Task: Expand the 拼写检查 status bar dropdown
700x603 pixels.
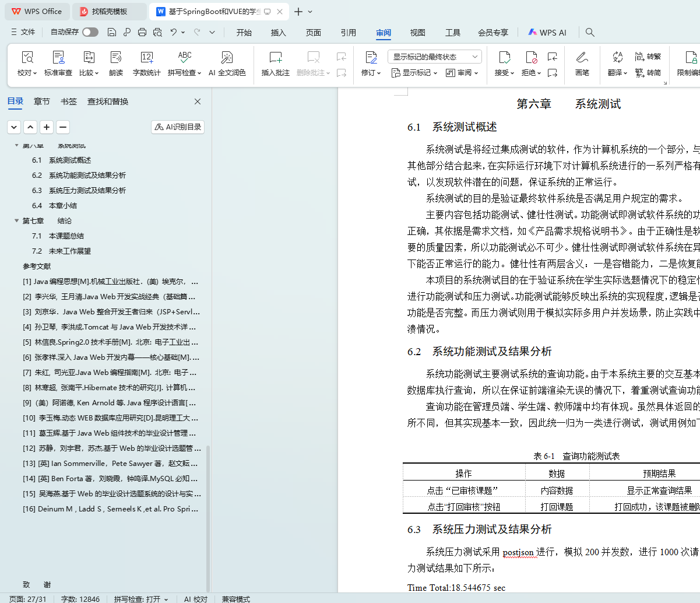Action: pos(141,599)
